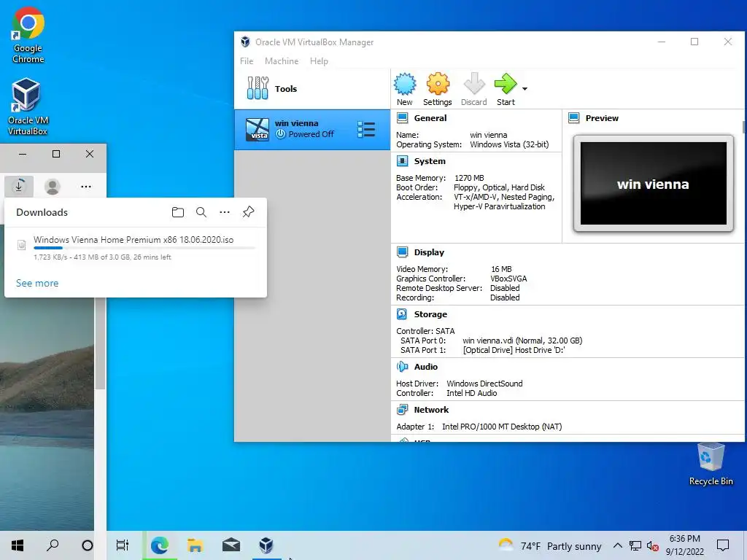Open the Windows Start menu
The image size is (747, 560).
pos(18,545)
